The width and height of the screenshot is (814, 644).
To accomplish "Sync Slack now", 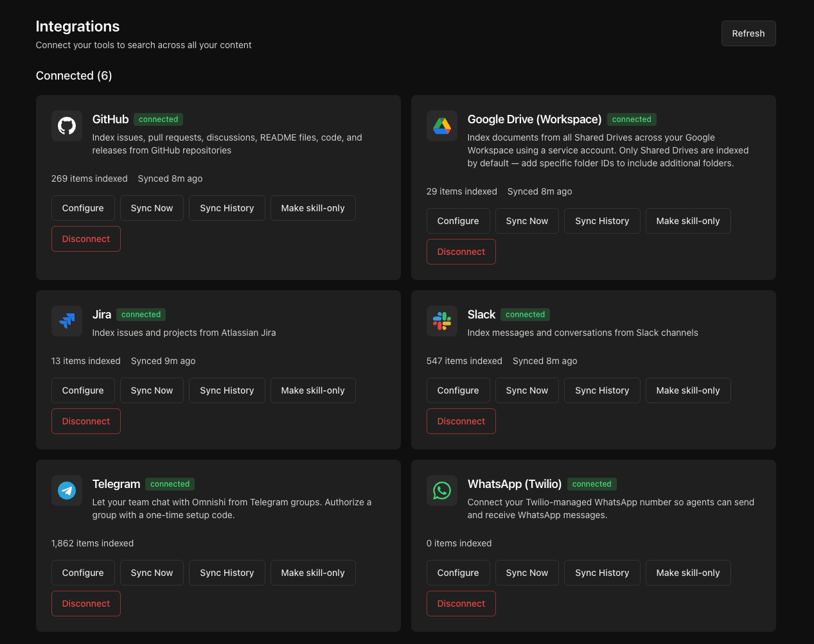I will (x=527, y=390).
